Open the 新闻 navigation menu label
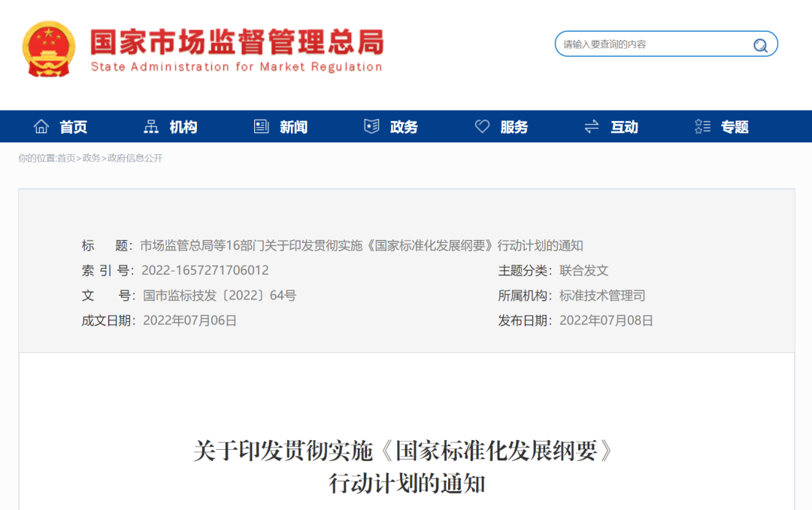 point(293,127)
